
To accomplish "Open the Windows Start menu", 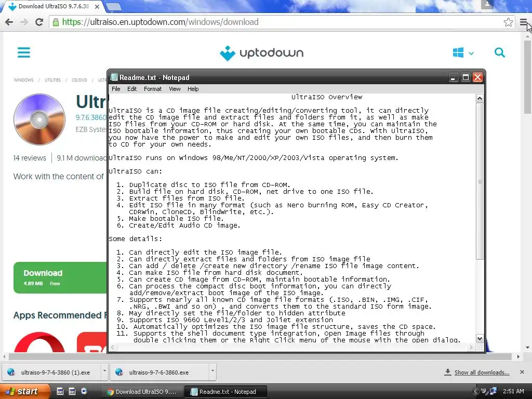I will 25,391.
